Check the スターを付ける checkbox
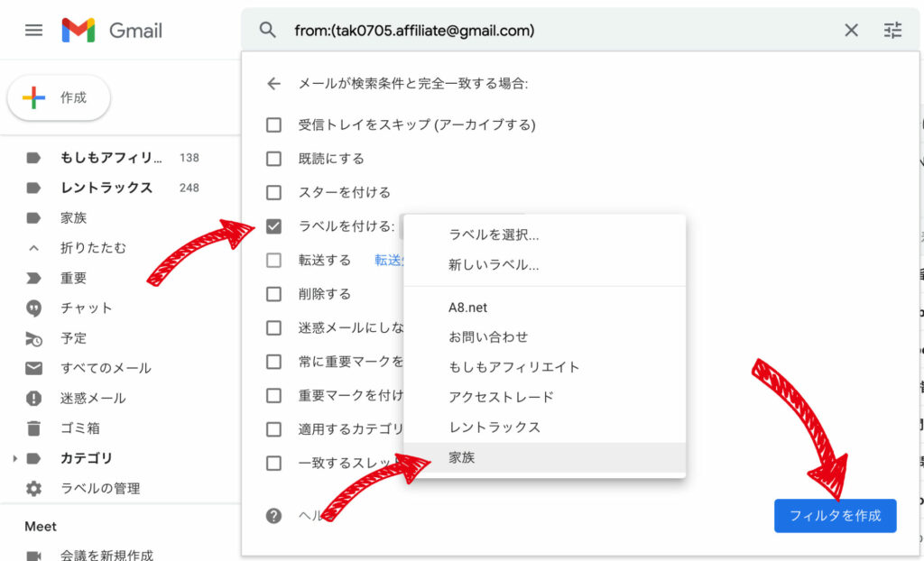This screenshot has height=561, width=924. click(273, 193)
